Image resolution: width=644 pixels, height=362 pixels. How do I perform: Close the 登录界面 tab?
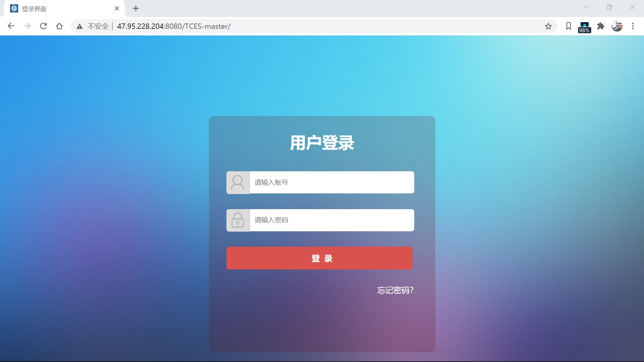[x=117, y=8]
